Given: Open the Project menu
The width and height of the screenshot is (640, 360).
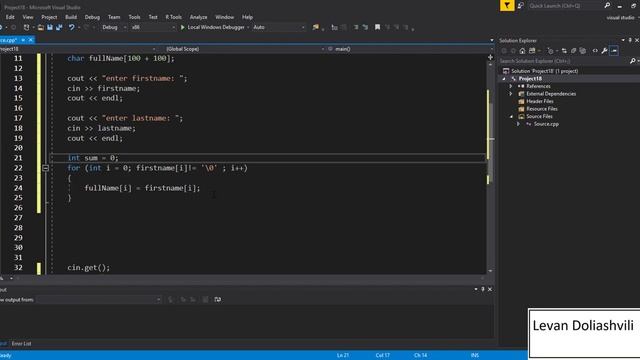Looking at the screenshot, I should click(49, 17).
